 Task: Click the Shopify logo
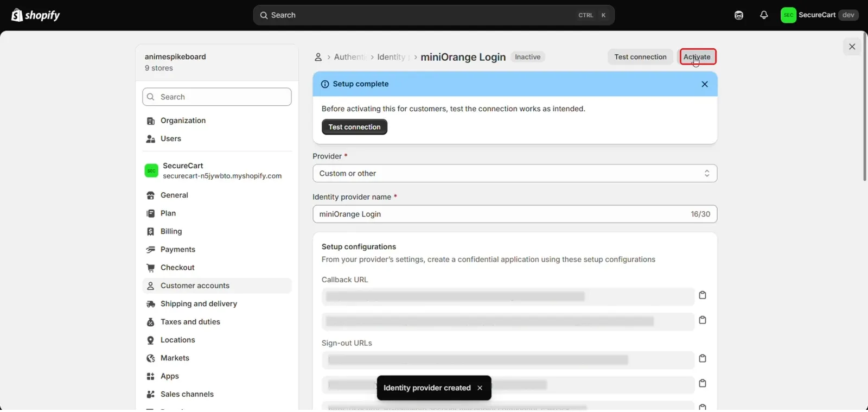pos(35,15)
